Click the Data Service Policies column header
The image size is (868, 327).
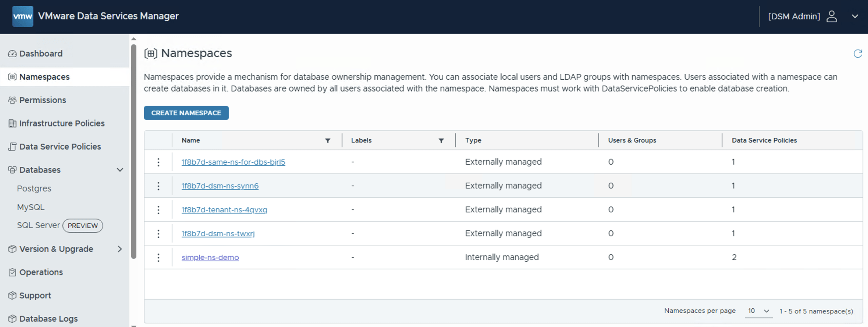pyautogui.click(x=764, y=140)
